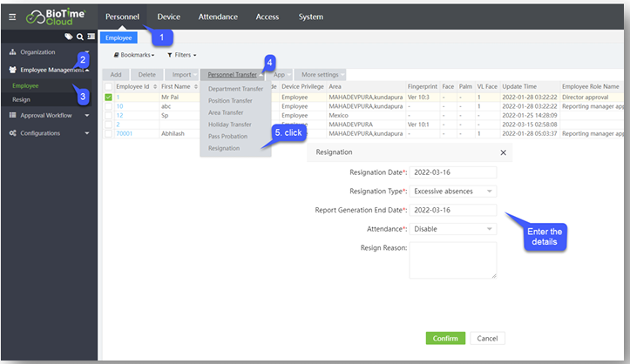This screenshot has width=630, height=364.
Task: Open the Resignation Type dropdown
Action: point(452,191)
